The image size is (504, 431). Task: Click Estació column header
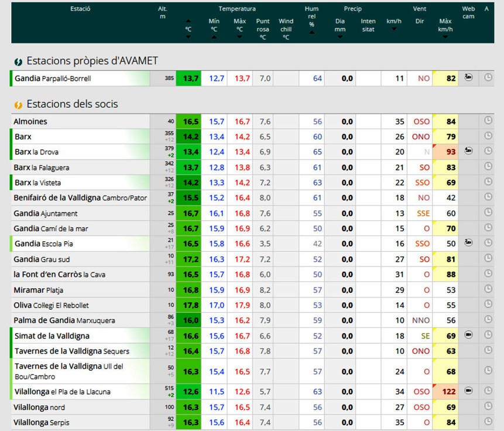pyautogui.click(x=80, y=9)
